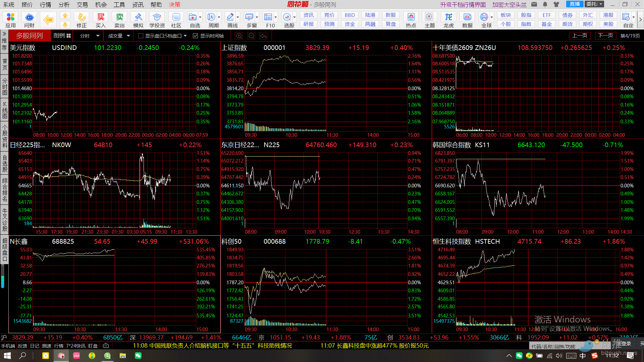644x362 pixels.
Task: Expand the left sidebar double-chevron
Action: click(4, 34)
